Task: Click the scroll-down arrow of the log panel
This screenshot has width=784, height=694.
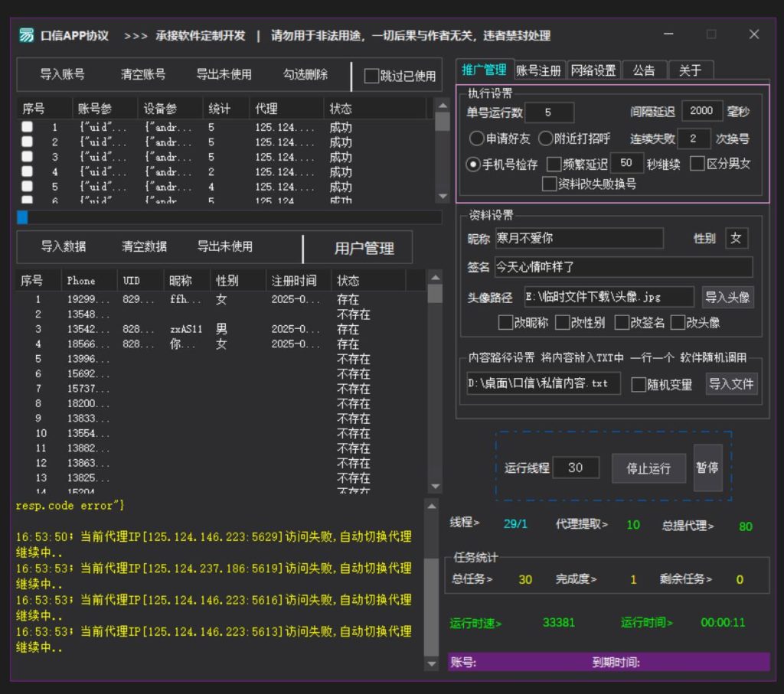Action: (x=432, y=663)
